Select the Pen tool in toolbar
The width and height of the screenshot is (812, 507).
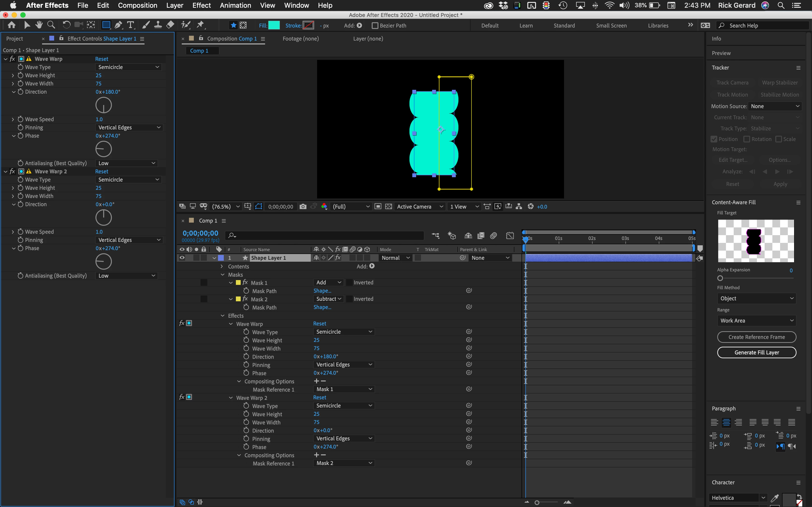[118, 25]
